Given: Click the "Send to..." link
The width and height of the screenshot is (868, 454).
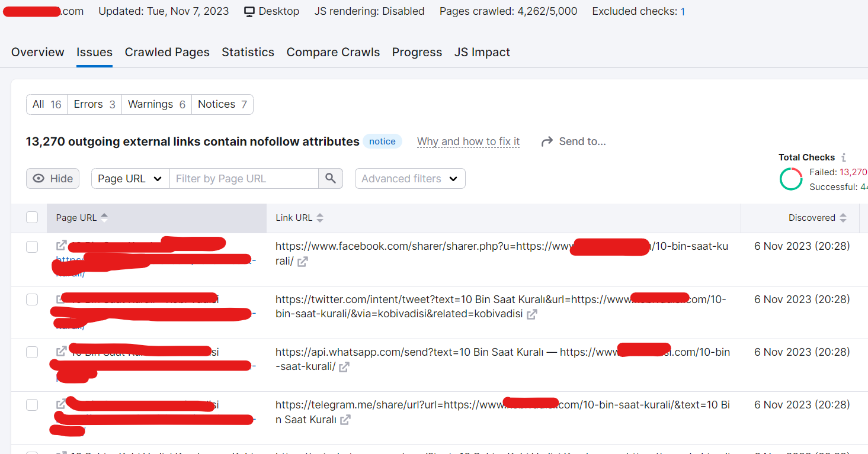Looking at the screenshot, I should pos(574,141).
